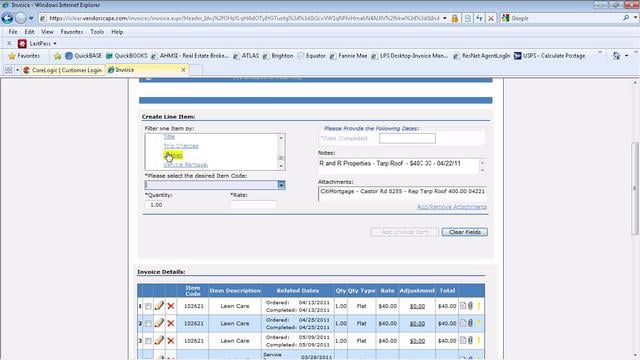Delete invoice row 3 with red X
Screen dimensions: 640x360
tap(171, 341)
